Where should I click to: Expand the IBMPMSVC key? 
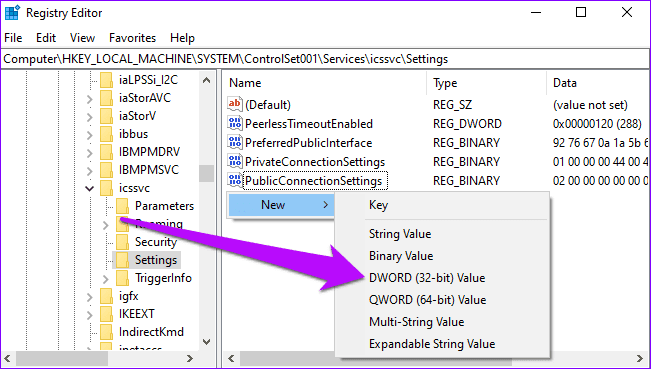pyautogui.click(x=90, y=171)
